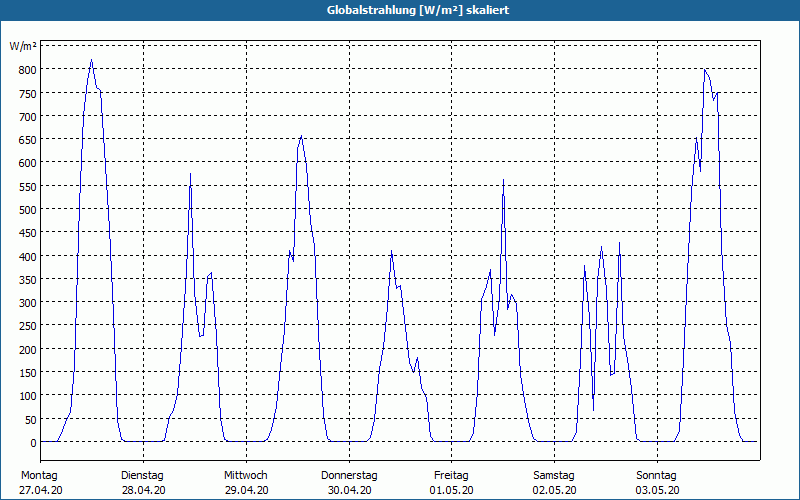Click the Donnerstag day label
Viewport: 800px width, 500px height.
point(349,476)
